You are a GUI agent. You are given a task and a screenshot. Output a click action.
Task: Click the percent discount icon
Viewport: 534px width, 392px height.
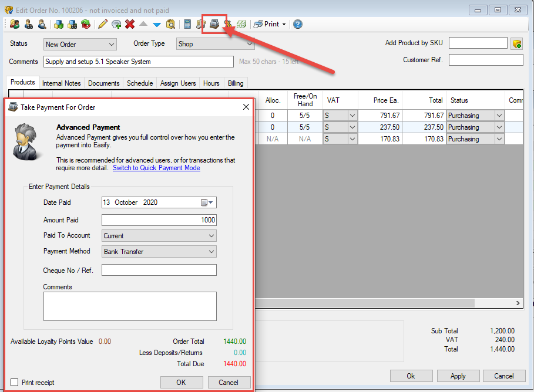coord(228,24)
